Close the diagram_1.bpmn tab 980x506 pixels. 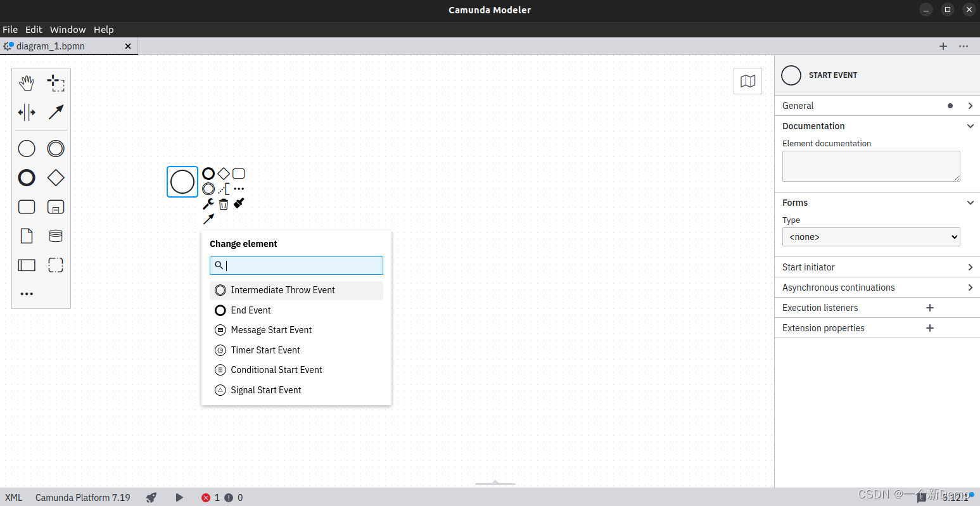128,46
